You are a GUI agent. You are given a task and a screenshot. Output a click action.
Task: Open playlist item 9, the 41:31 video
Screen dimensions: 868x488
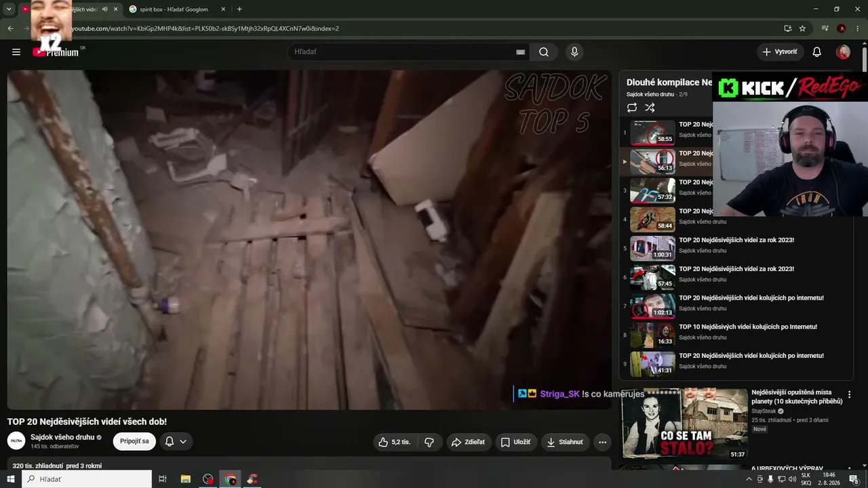pyautogui.click(x=735, y=364)
